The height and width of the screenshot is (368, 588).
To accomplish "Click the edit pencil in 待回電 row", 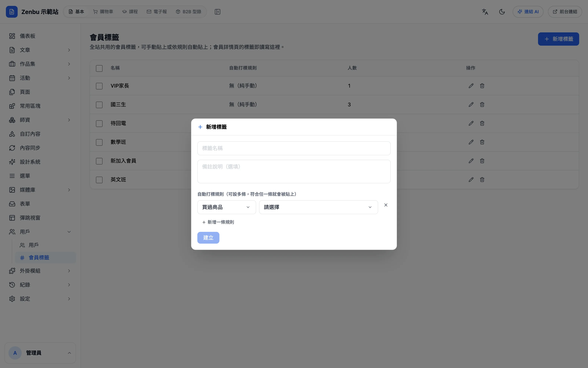I will click(x=471, y=123).
